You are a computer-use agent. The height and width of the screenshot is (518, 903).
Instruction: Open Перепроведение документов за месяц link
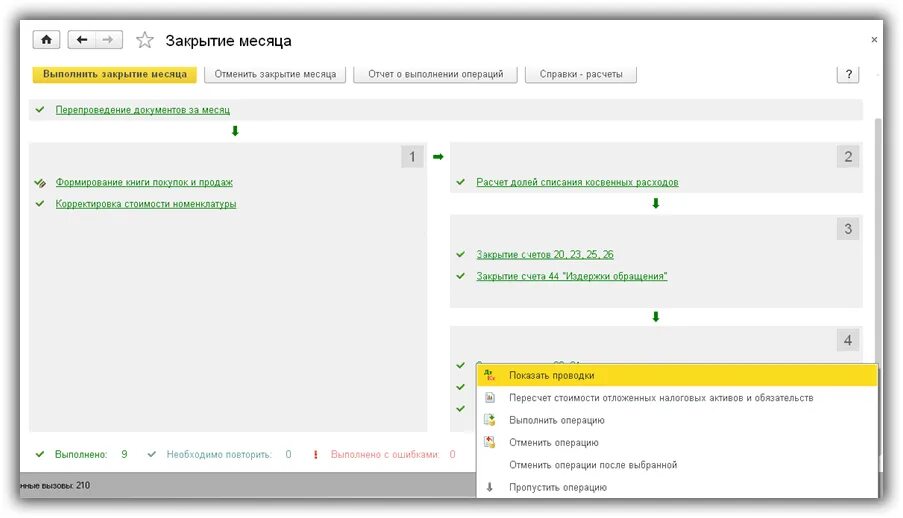(x=142, y=109)
